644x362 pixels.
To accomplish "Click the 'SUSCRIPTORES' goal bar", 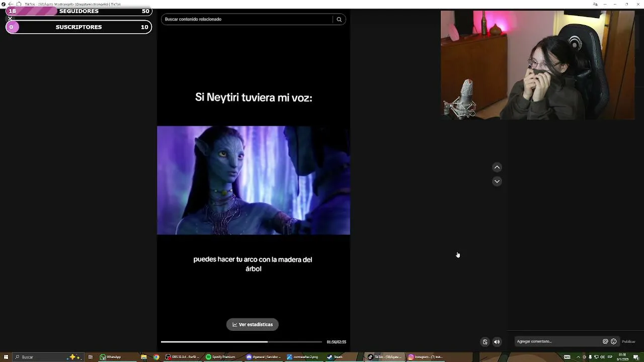I will coord(78,27).
